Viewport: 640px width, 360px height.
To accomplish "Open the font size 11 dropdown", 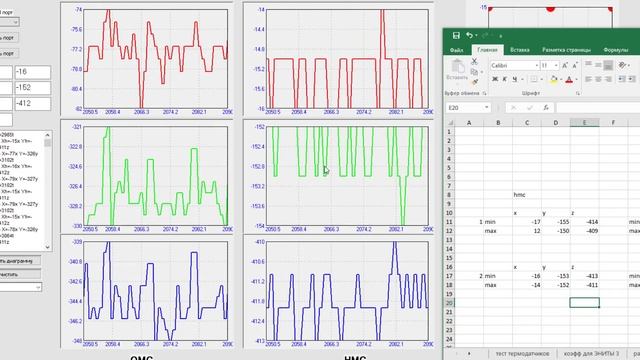I will 556,65.
